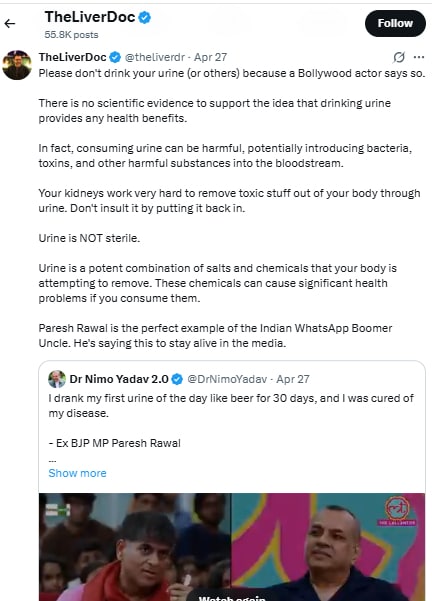Open the tweet's Apr 27 timestamp

tap(210, 57)
